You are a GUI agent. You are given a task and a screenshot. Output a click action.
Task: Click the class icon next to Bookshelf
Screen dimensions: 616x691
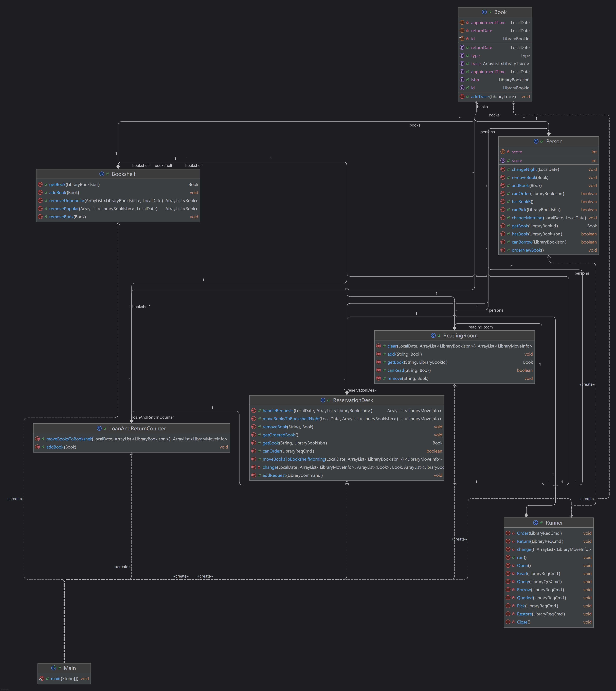click(102, 174)
